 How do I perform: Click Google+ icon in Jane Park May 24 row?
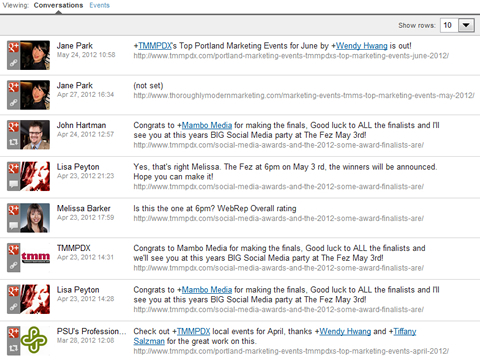[13, 48]
